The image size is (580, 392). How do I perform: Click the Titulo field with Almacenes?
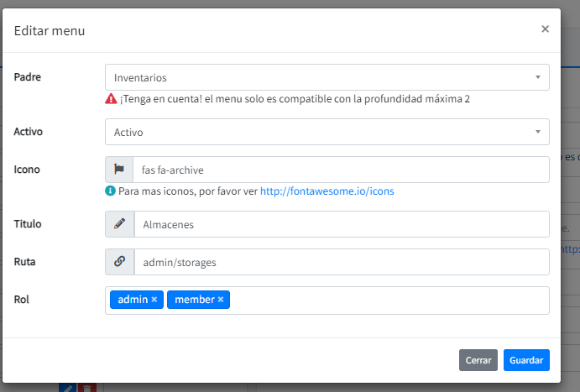(340, 224)
